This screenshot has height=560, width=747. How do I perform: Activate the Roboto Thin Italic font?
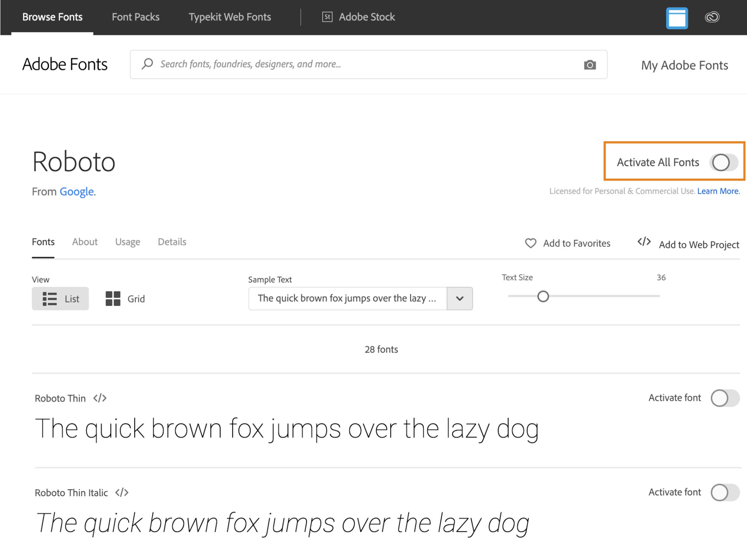tap(724, 492)
